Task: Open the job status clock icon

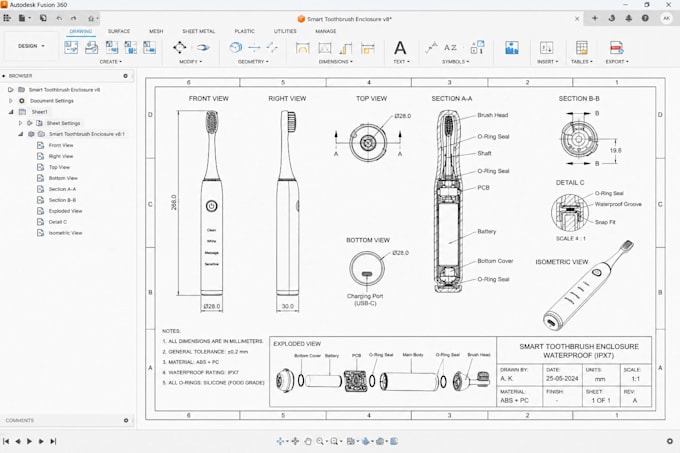Action: pyautogui.click(x=611, y=18)
